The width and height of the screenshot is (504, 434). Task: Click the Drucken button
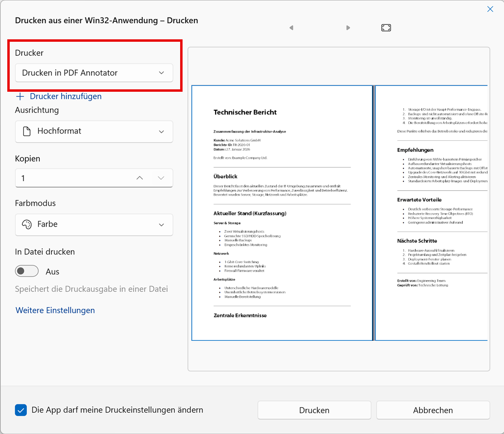coord(314,410)
